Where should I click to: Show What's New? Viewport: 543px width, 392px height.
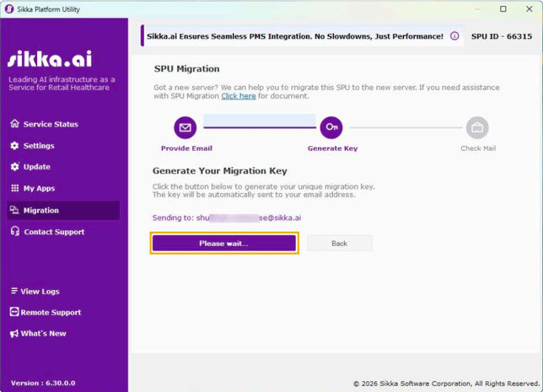click(x=43, y=333)
